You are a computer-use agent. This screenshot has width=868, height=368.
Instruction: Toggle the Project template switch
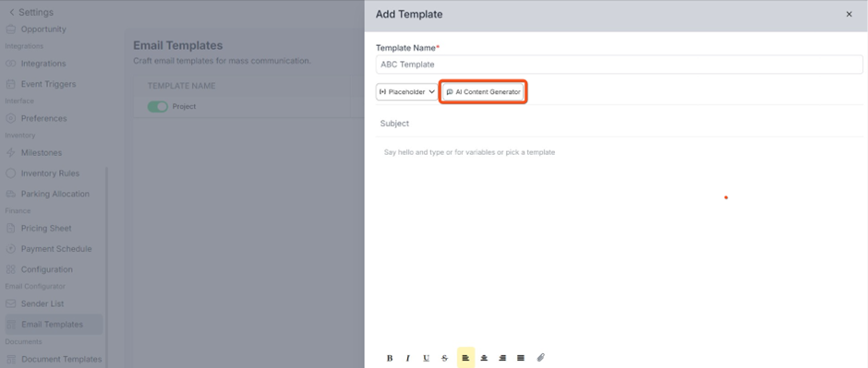click(x=157, y=107)
